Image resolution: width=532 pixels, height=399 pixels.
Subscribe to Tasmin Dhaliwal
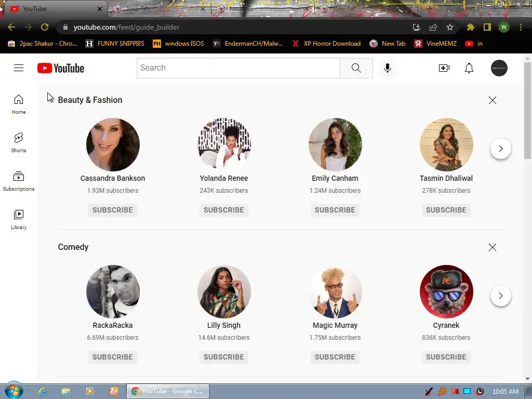coord(446,210)
